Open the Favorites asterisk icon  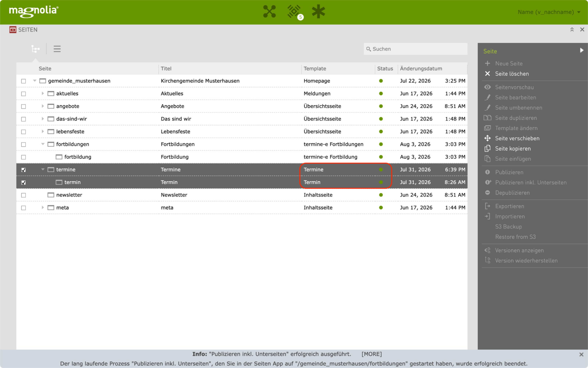pos(318,11)
